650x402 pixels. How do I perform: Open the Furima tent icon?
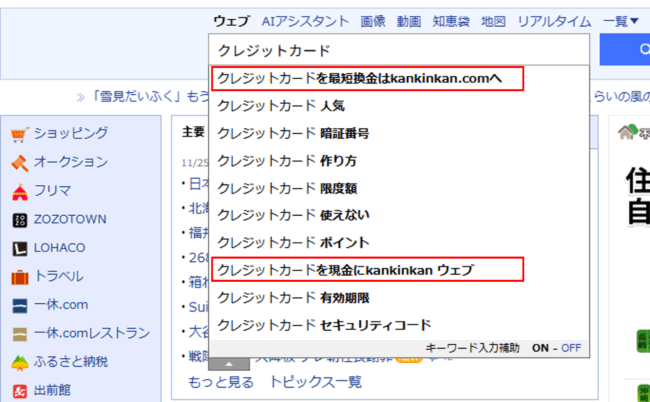pos(19,192)
